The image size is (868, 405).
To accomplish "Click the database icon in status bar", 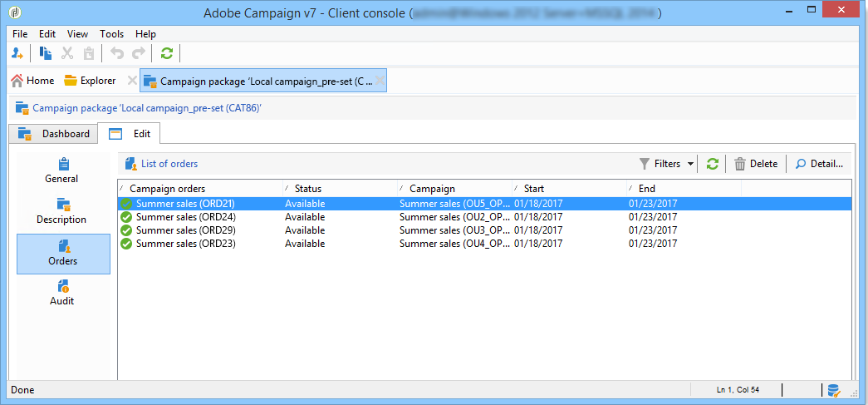I will tap(834, 390).
